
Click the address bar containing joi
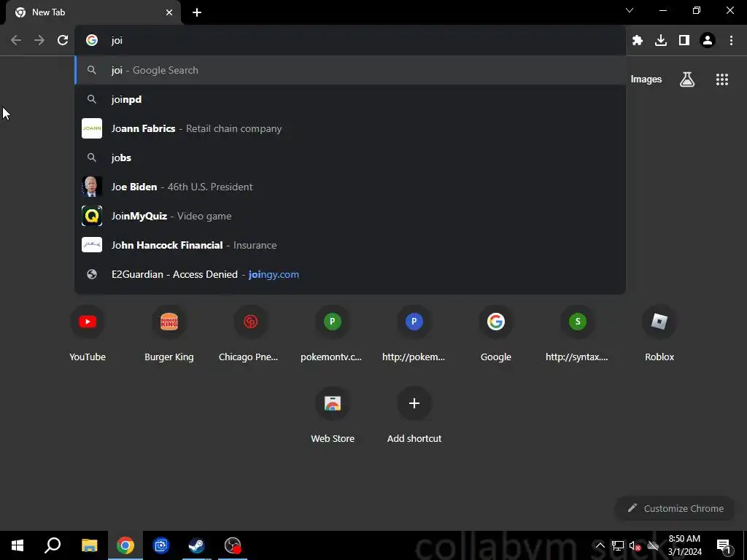(x=350, y=41)
